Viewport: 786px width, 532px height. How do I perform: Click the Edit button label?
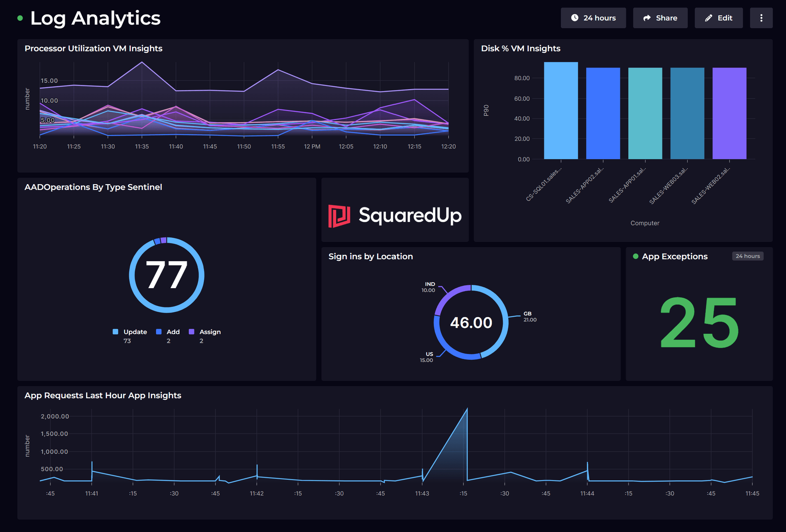[x=725, y=18]
